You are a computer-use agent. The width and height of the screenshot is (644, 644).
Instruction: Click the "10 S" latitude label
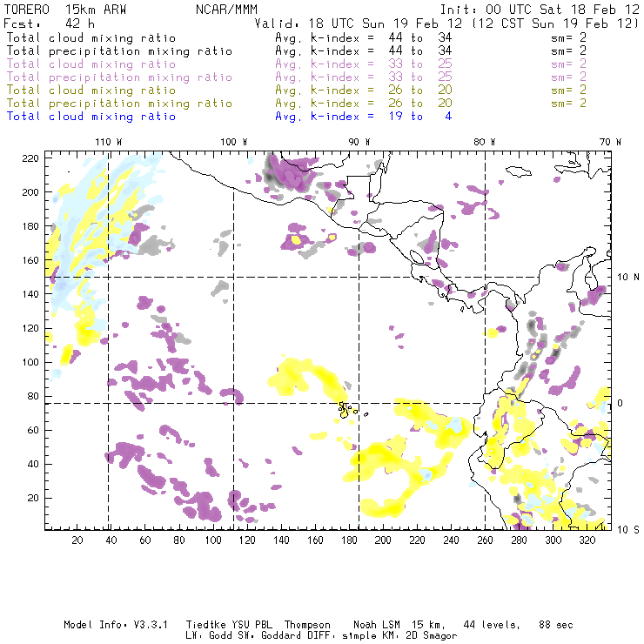628,530
